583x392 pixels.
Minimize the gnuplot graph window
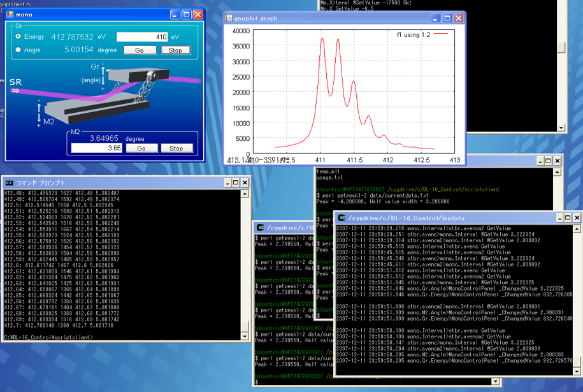[x=436, y=18]
